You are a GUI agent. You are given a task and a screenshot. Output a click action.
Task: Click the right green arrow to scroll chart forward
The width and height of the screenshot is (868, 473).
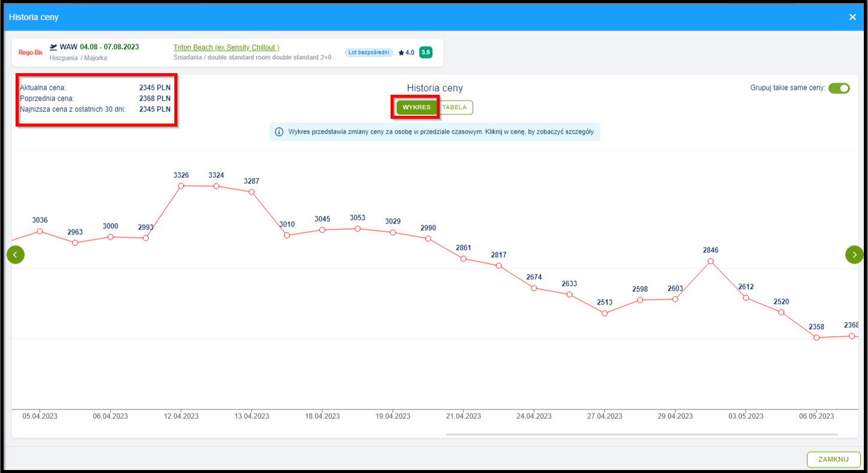pos(854,254)
